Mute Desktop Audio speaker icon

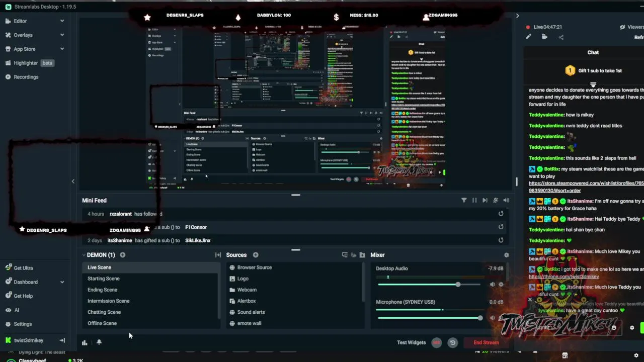(x=492, y=285)
